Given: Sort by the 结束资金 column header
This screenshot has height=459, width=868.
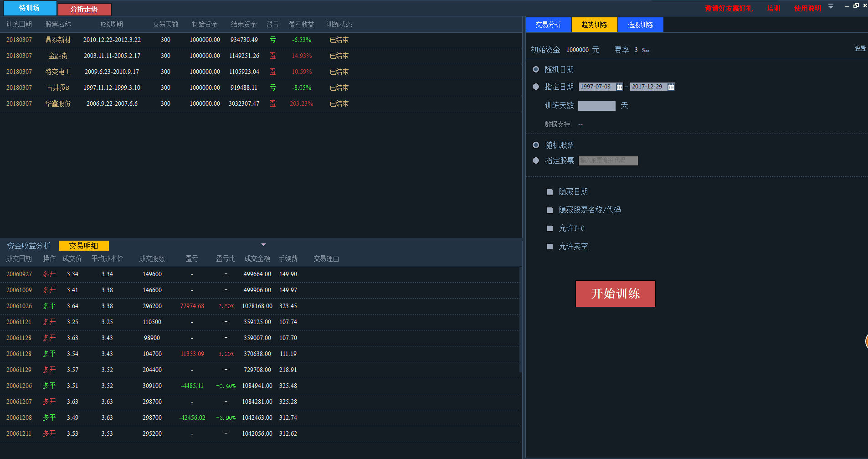Looking at the screenshot, I should [244, 24].
